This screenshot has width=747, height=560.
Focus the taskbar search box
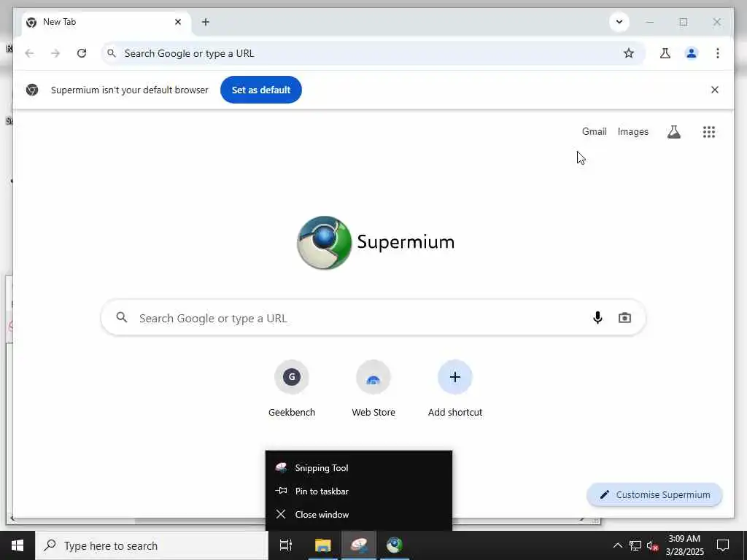[x=152, y=545]
